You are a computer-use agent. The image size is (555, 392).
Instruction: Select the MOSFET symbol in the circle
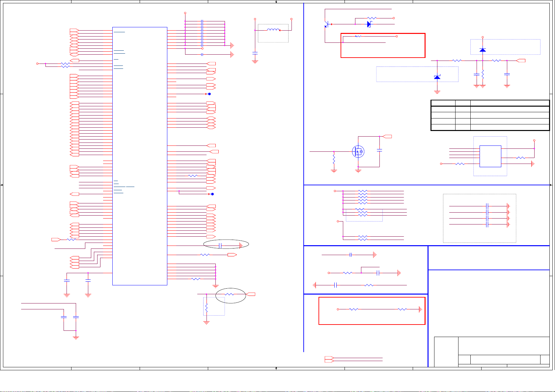click(x=358, y=152)
